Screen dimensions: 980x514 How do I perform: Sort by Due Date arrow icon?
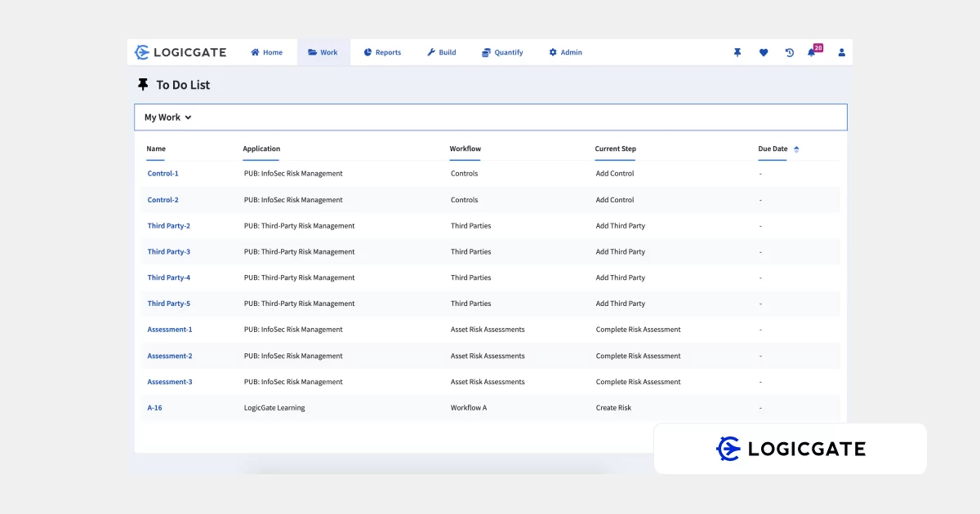796,149
